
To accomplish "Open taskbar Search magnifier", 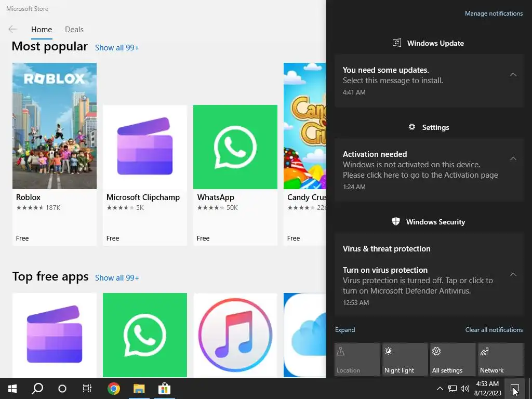I will pyautogui.click(x=37, y=389).
